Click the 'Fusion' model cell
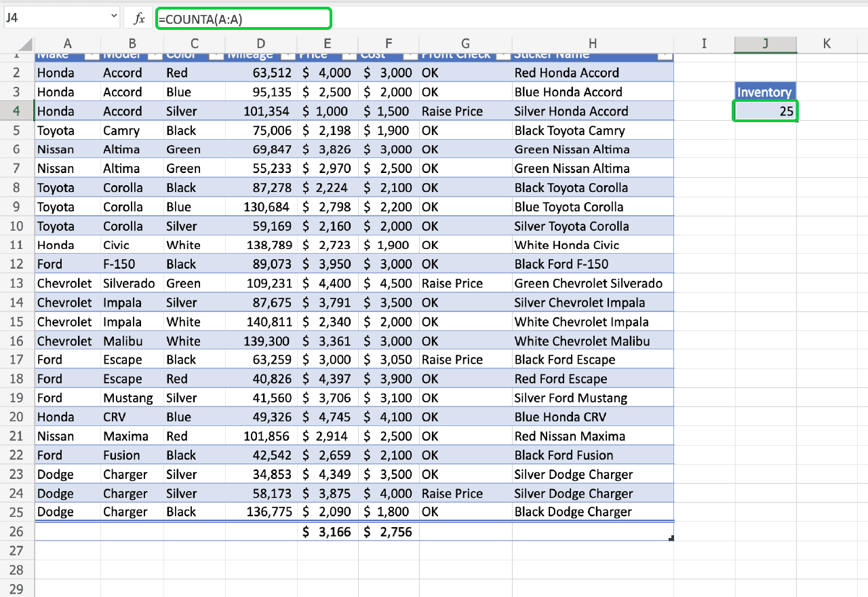This screenshot has width=868, height=597. [132, 455]
